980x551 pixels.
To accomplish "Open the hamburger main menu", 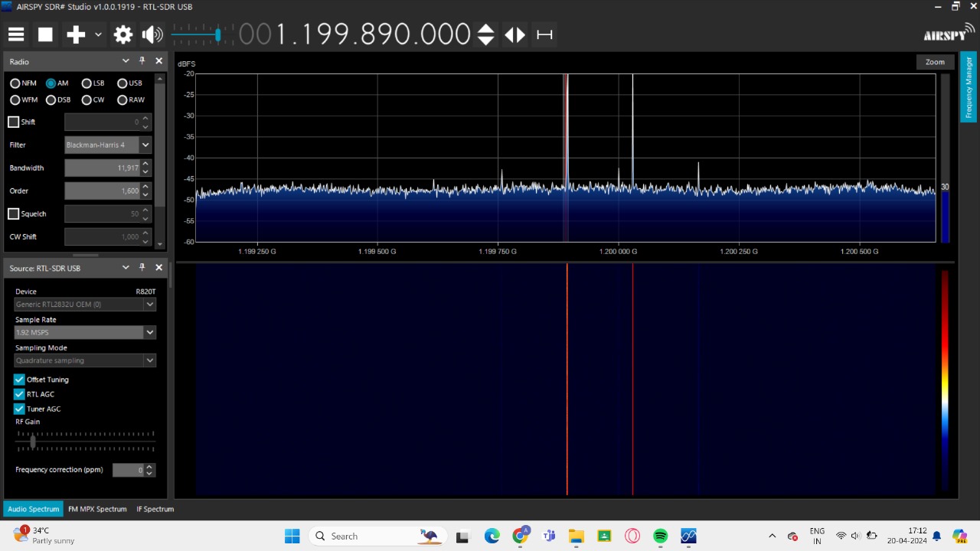I will pos(16,34).
